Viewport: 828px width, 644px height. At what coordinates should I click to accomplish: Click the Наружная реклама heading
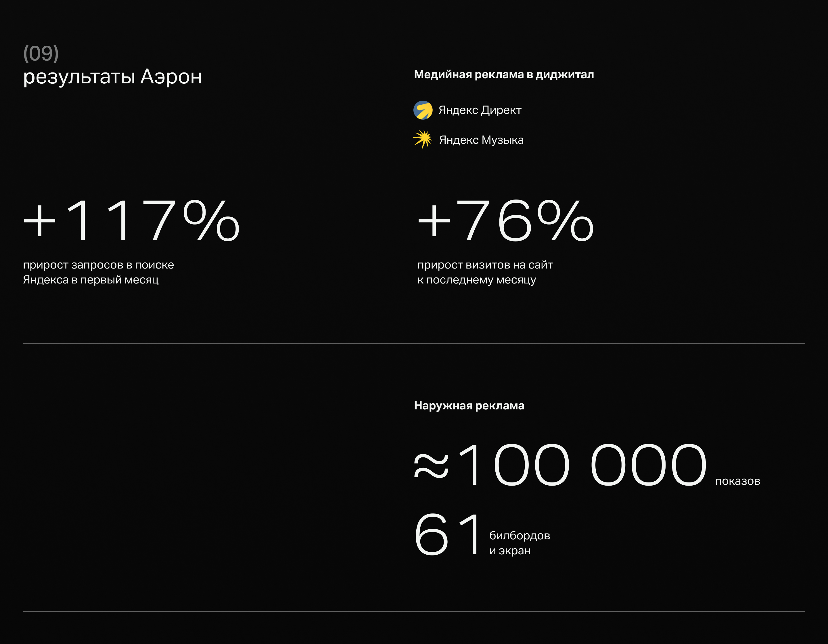[x=469, y=406]
